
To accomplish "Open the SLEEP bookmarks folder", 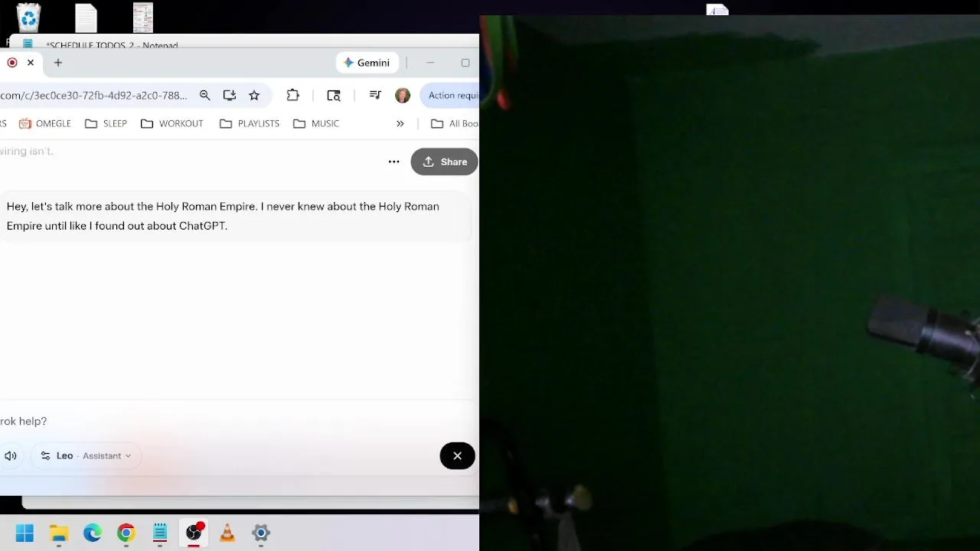I will tap(106, 123).
